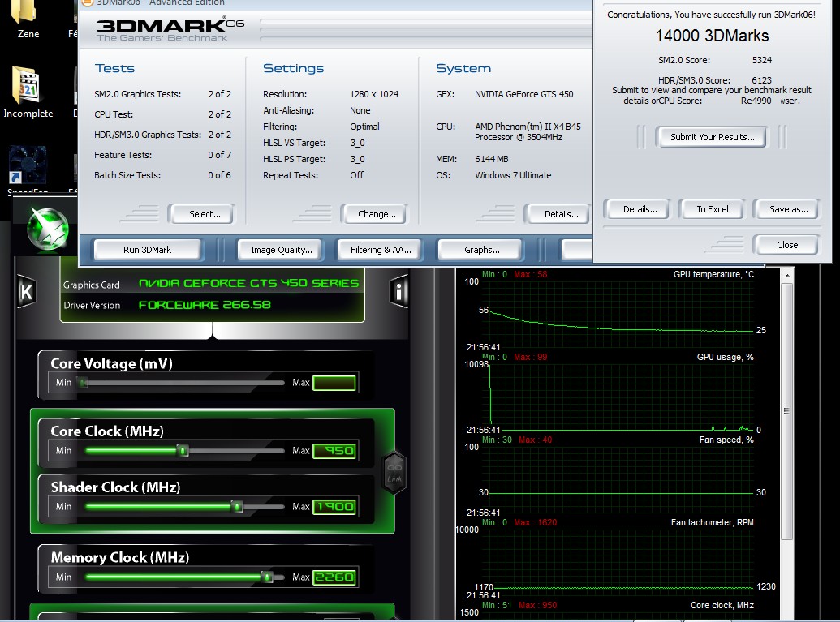The image size is (840, 622).
Task: Click 'Core clock, MHz' graph label
Action: tap(722, 605)
